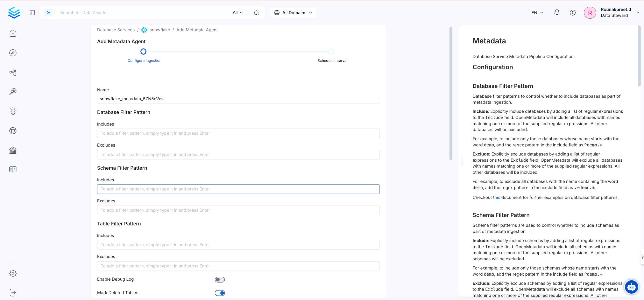Log out using the sidebar exit icon

click(x=13, y=292)
